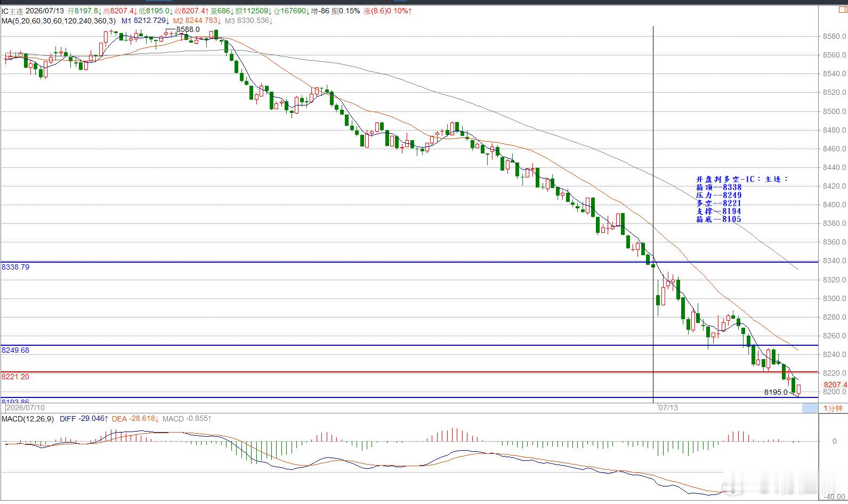Click the amplitude 振0.15% readout
The width and height of the screenshot is (848, 504).
point(346,11)
